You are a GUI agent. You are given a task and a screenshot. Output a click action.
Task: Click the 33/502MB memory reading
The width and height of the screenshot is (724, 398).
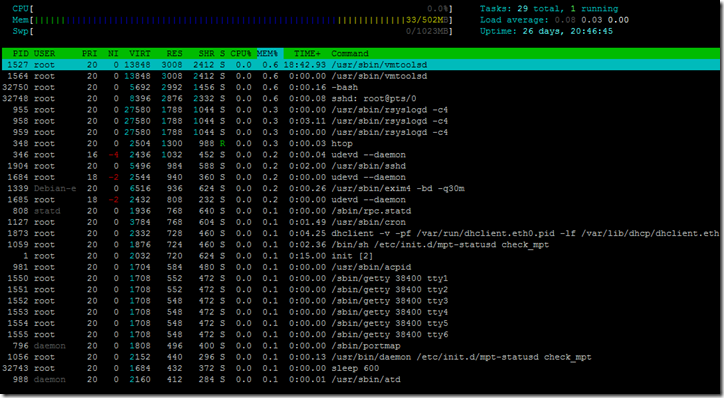click(427, 20)
